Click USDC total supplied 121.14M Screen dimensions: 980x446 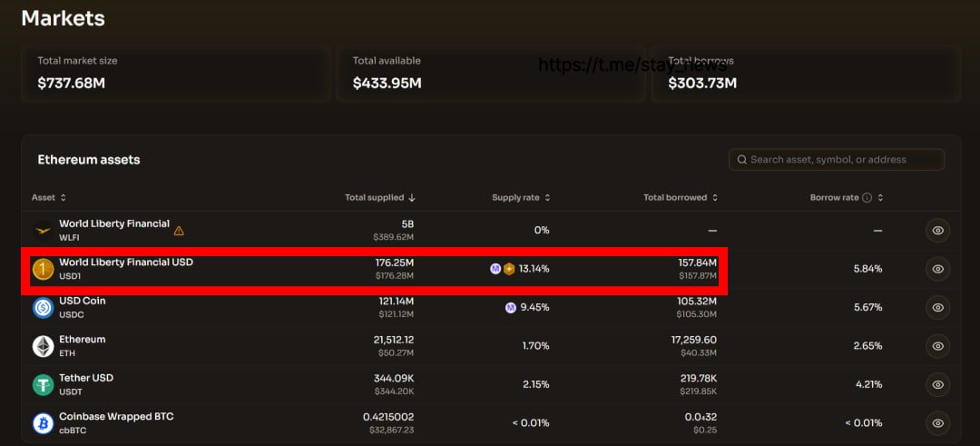[x=397, y=301]
